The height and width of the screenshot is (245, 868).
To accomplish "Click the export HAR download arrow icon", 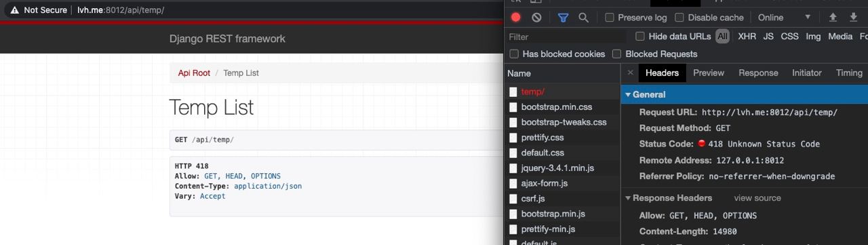I will [x=854, y=18].
